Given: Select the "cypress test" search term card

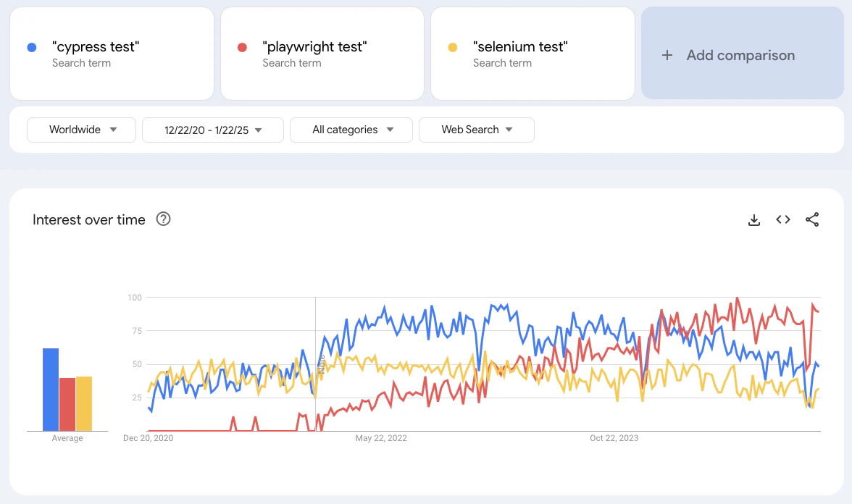Looking at the screenshot, I should coord(112,54).
